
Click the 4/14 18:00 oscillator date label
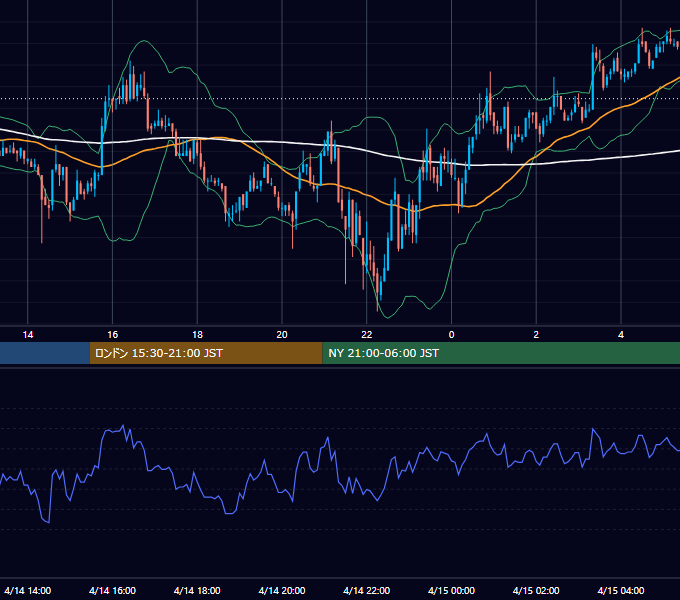[x=197, y=590]
